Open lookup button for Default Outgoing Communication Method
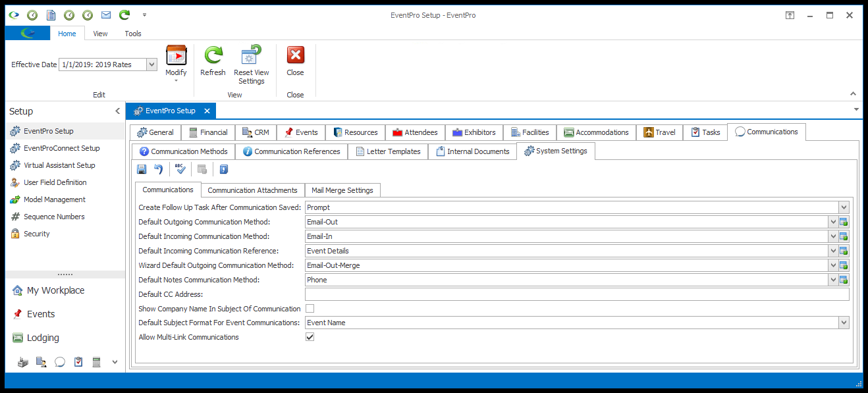The height and width of the screenshot is (393, 868). click(844, 222)
